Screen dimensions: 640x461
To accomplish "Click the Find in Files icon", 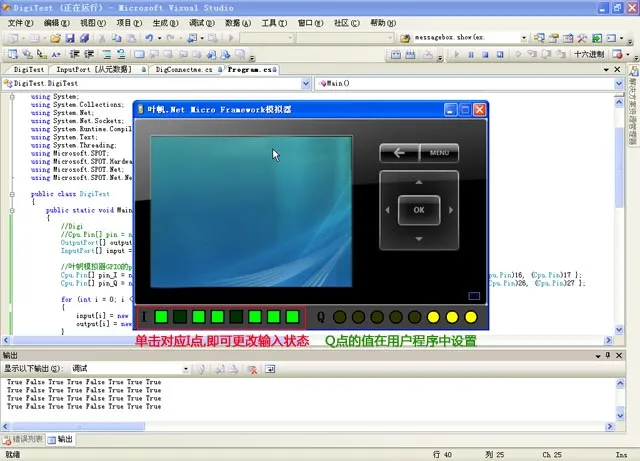I will pyautogui.click(x=405, y=38).
